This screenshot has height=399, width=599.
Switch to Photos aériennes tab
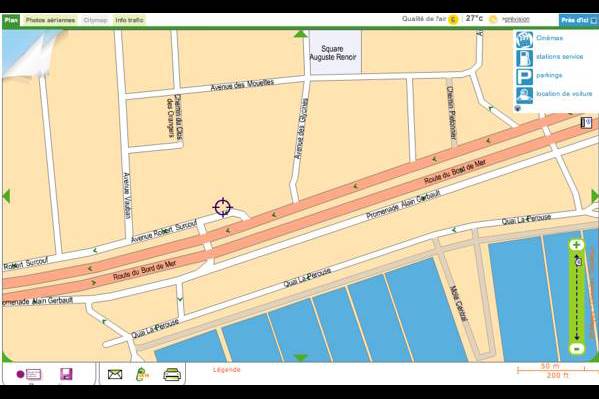tap(50, 20)
